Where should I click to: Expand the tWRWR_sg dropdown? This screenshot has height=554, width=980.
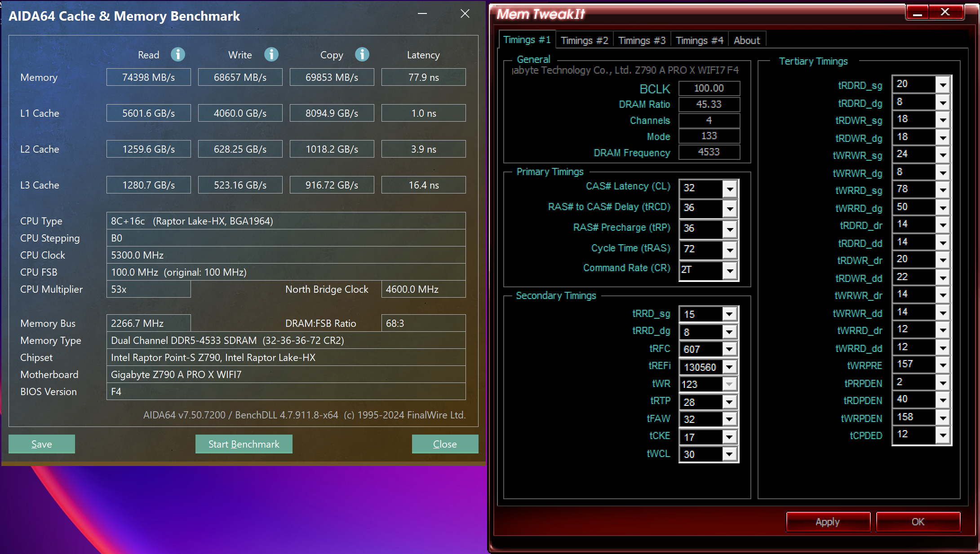tap(943, 154)
